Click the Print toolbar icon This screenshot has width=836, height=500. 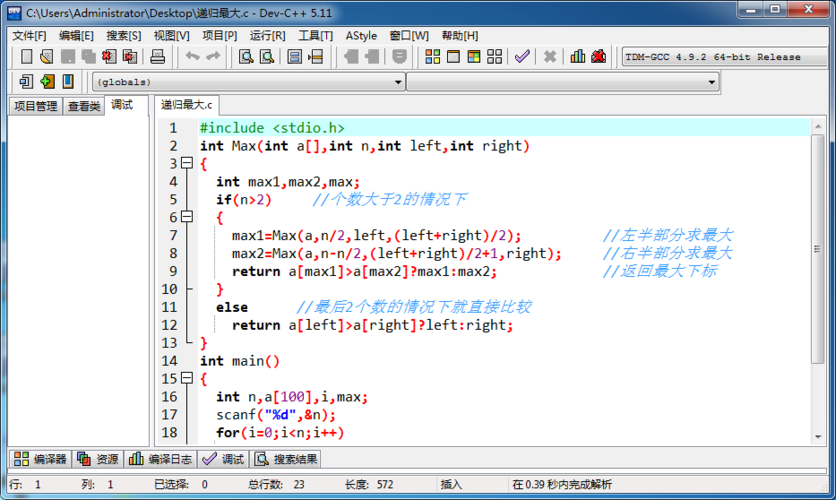(157, 57)
